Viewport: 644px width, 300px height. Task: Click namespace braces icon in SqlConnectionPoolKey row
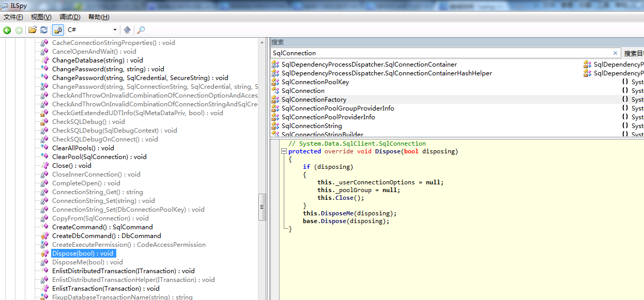click(625, 82)
